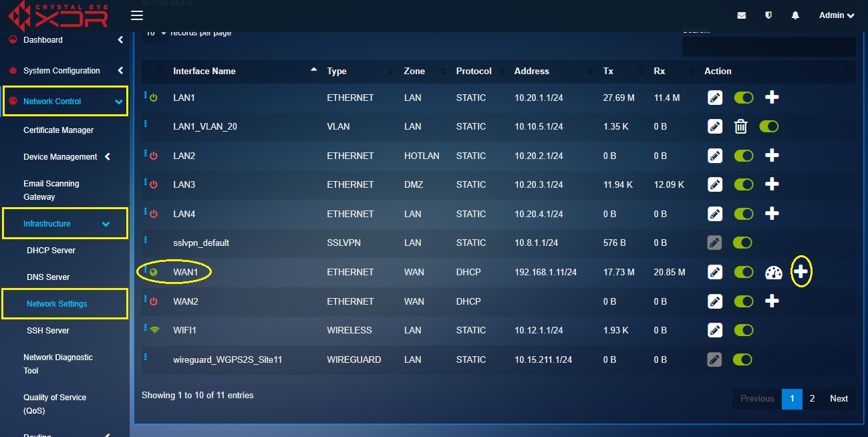Open the mail envelope icon

click(x=742, y=15)
